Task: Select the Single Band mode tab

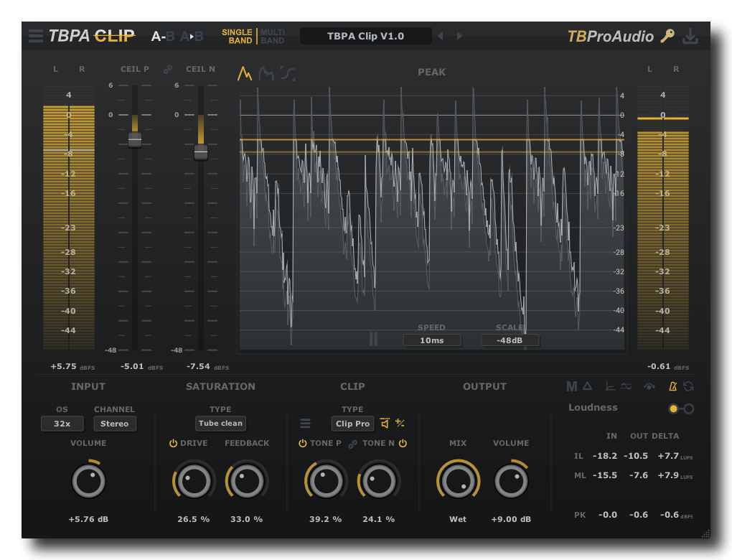Action: point(237,36)
